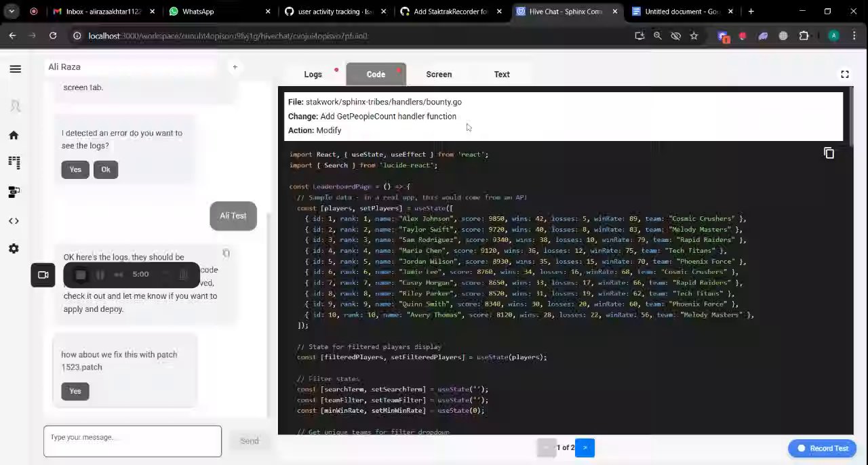The width and height of the screenshot is (868, 465).
Task: Click the plus icon beside Ali Raza
Action: 235,67
